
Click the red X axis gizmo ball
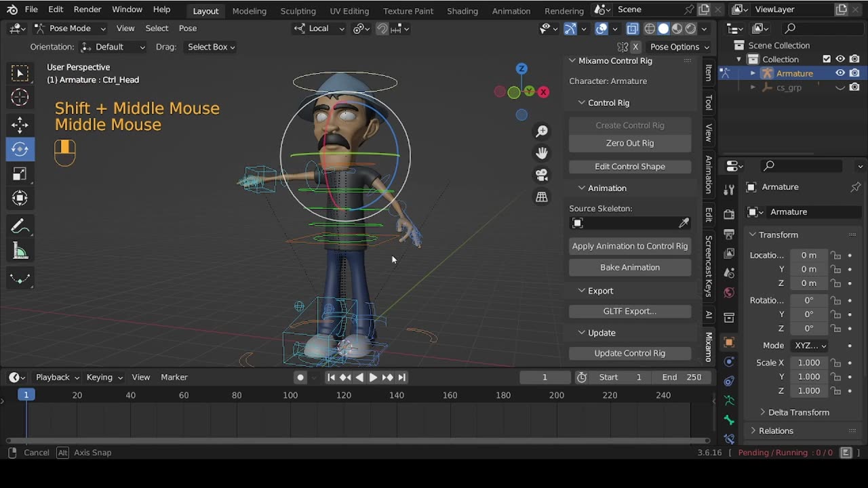[x=543, y=92]
